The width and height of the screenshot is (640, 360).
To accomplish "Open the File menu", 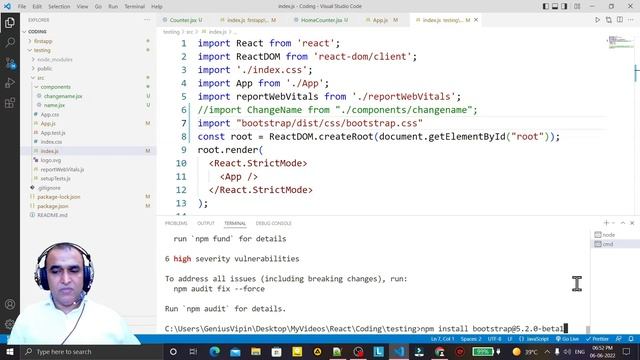I will click(x=22, y=6).
